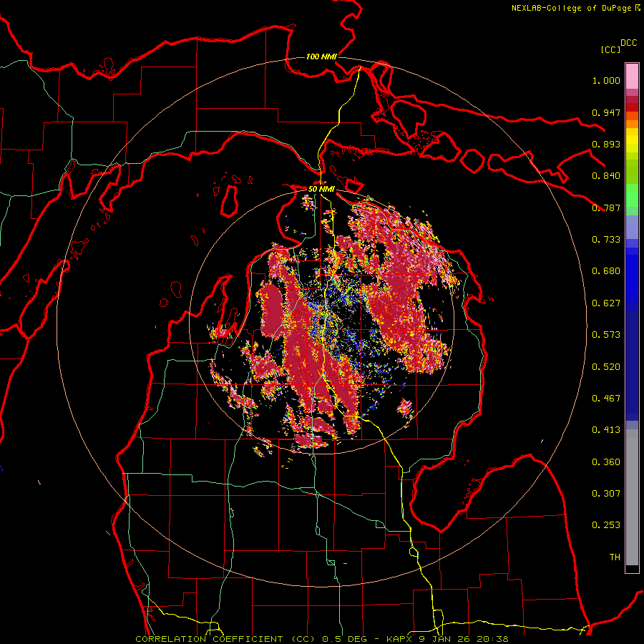Click the DCC product label
The image size is (644, 644).
click(x=629, y=43)
